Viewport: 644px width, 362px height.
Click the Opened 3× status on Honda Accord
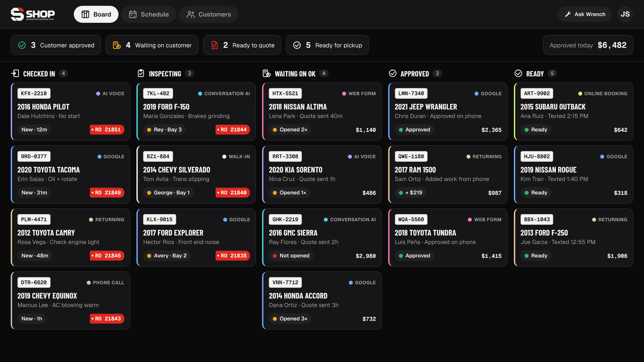[x=290, y=319]
